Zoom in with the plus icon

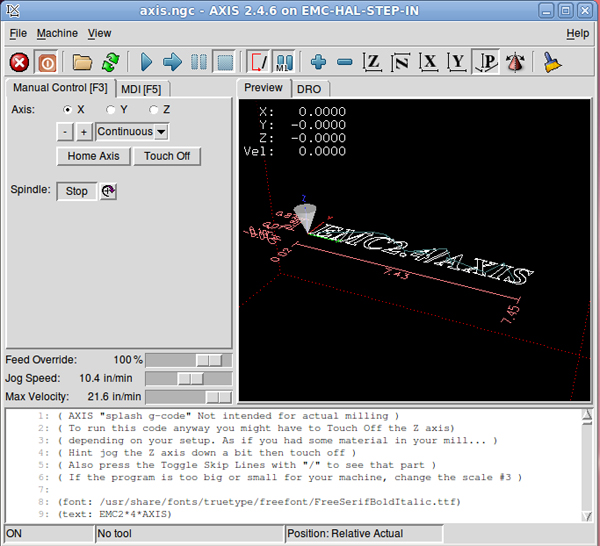pyautogui.click(x=318, y=62)
